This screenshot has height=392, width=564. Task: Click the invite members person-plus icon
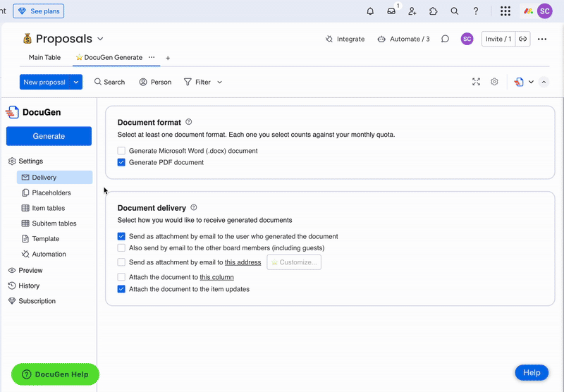click(x=412, y=11)
